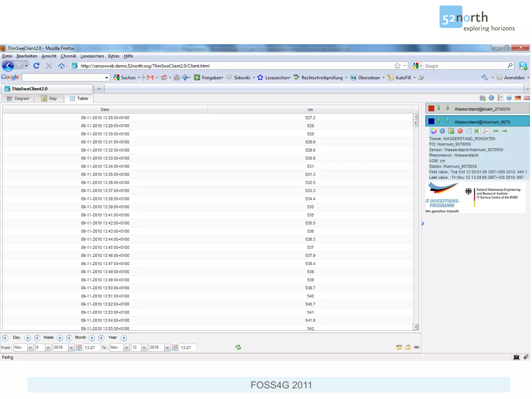Open From date calendar picker
The height and width of the screenshot is (399, 532).
pyautogui.click(x=79, y=348)
